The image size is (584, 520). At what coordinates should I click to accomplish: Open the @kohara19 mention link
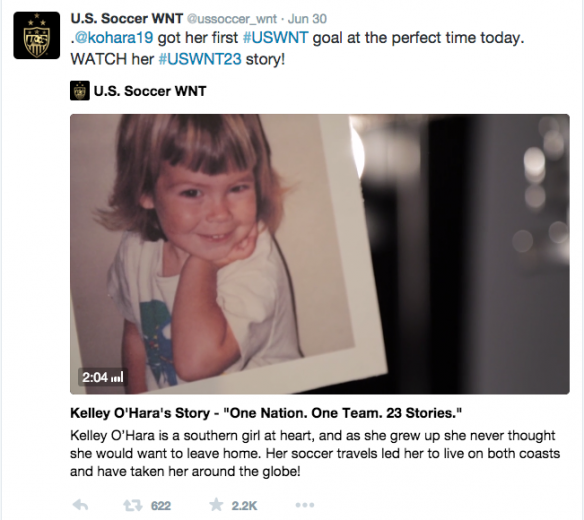point(114,38)
